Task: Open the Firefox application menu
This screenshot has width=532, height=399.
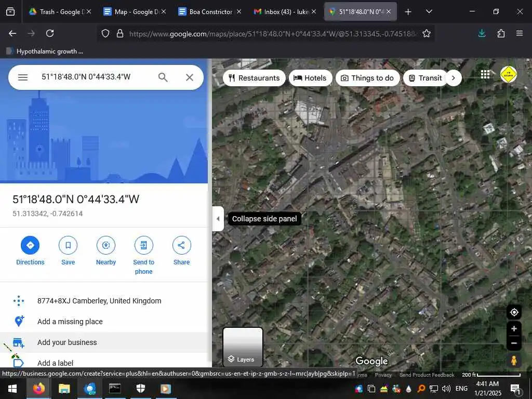Action: (520, 33)
